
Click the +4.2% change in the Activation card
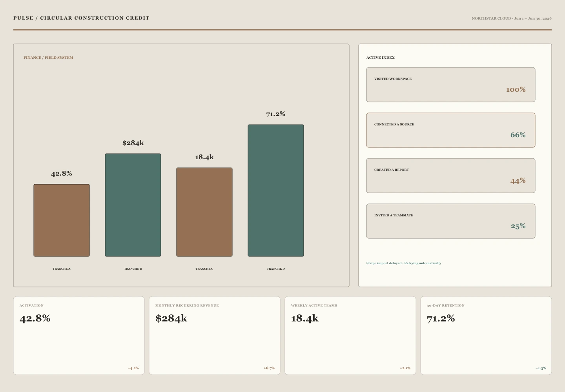click(x=133, y=368)
